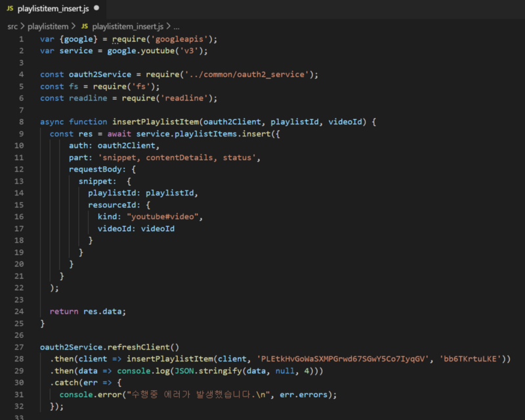Click the Korean error message string
Screen dimensions: 525x420
[x=198, y=395]
